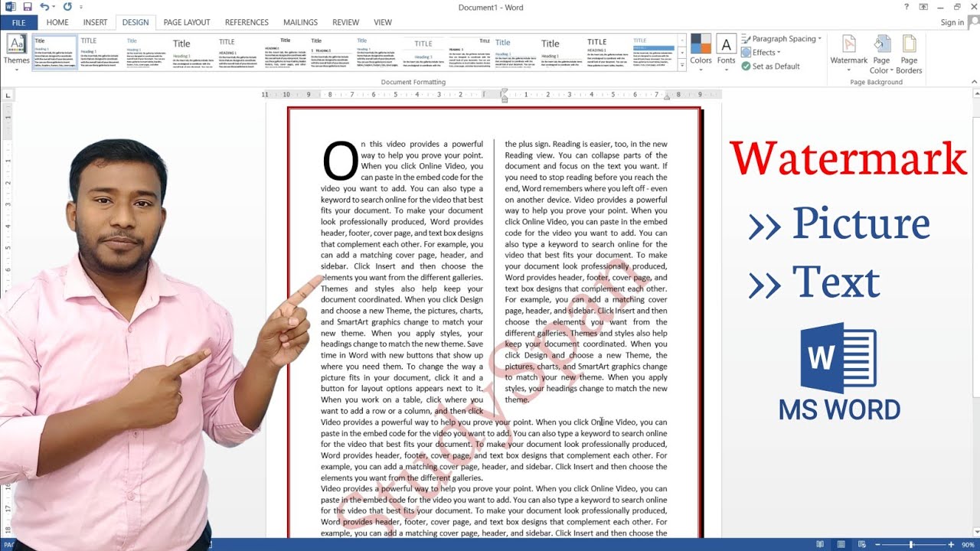
Task: Click the tab stop selector beside the ruler
Action: pos(8,96)
